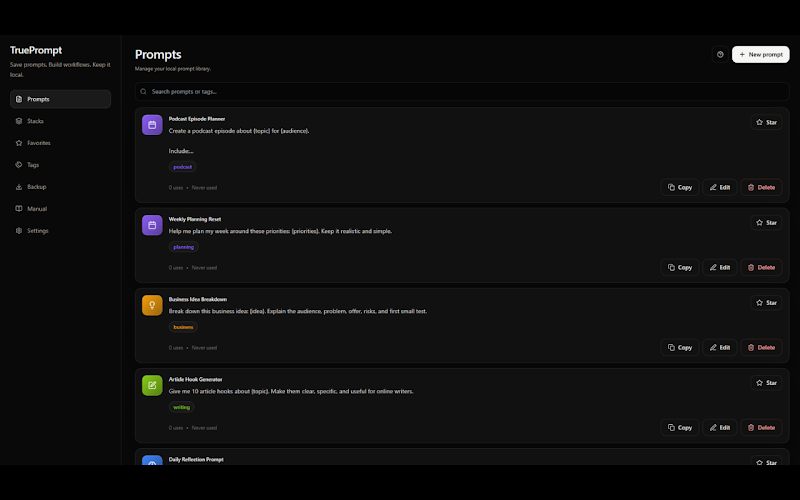Image resolution: width=800 pixels, height=500 pixels.
Task: Click the Podcast Episode Planner calendar icon
Action: click(x=152, y=124)
